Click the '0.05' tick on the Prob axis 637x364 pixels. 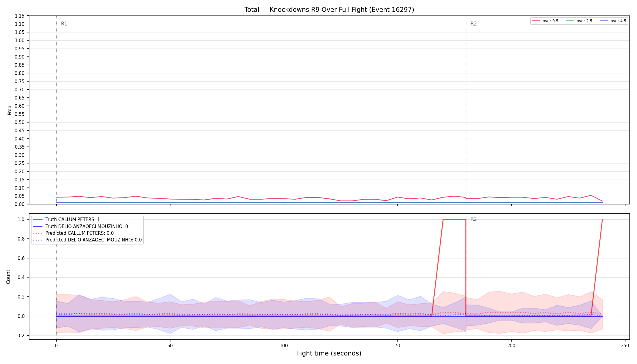pyautogui.click(x=20, y=196)
